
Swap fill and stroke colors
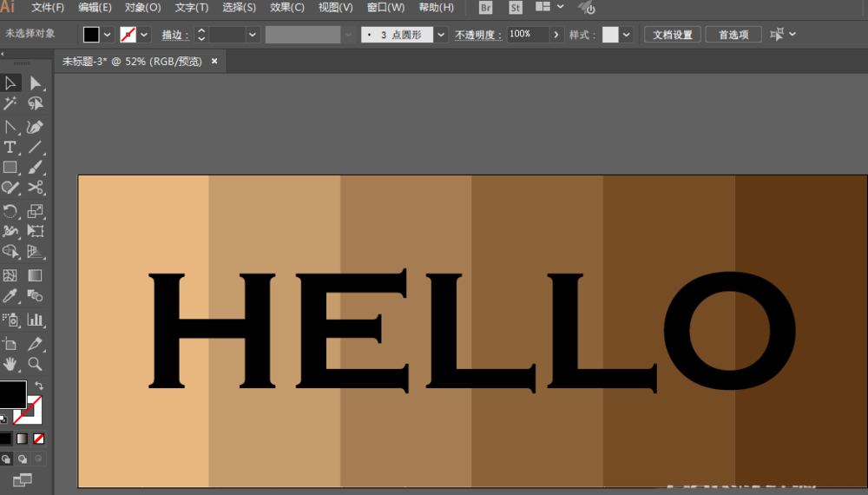(39, 386)
